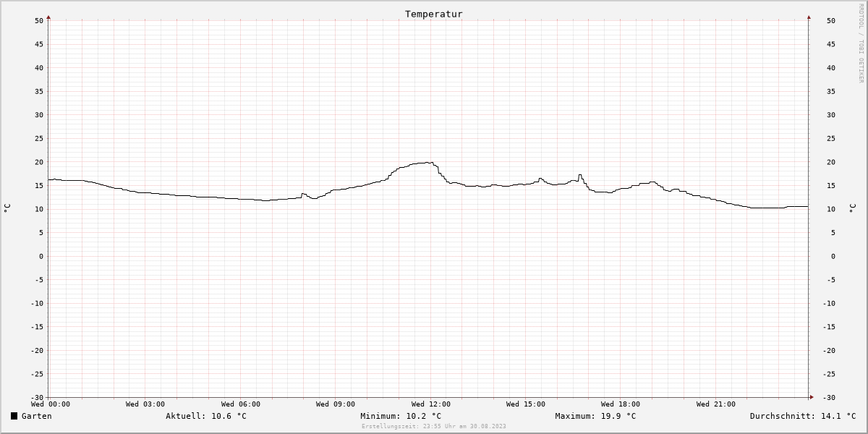
Task: Click the "Wed 06:00" time axis label
Action: point(241,404)
